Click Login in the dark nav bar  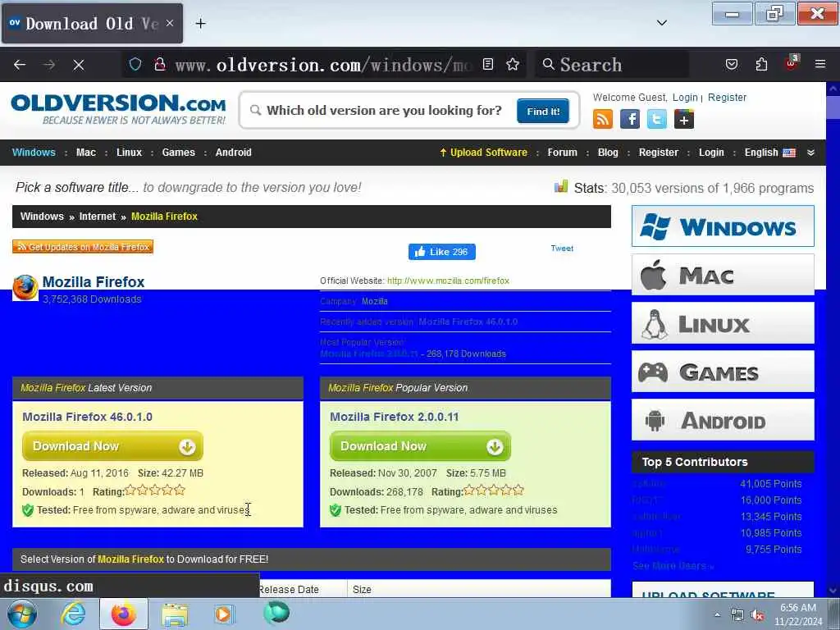coord(711,152)
